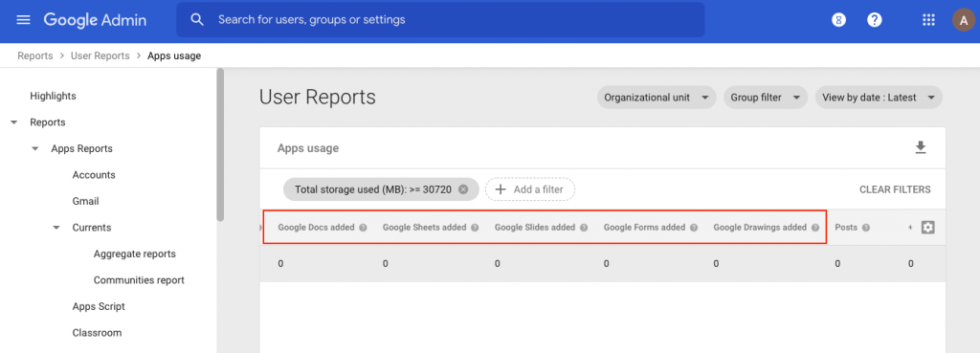Viewport: 980px width, 353px height.
Task: Open column settings gear icon
Action: pyautogui.click(x=927, y=228)
